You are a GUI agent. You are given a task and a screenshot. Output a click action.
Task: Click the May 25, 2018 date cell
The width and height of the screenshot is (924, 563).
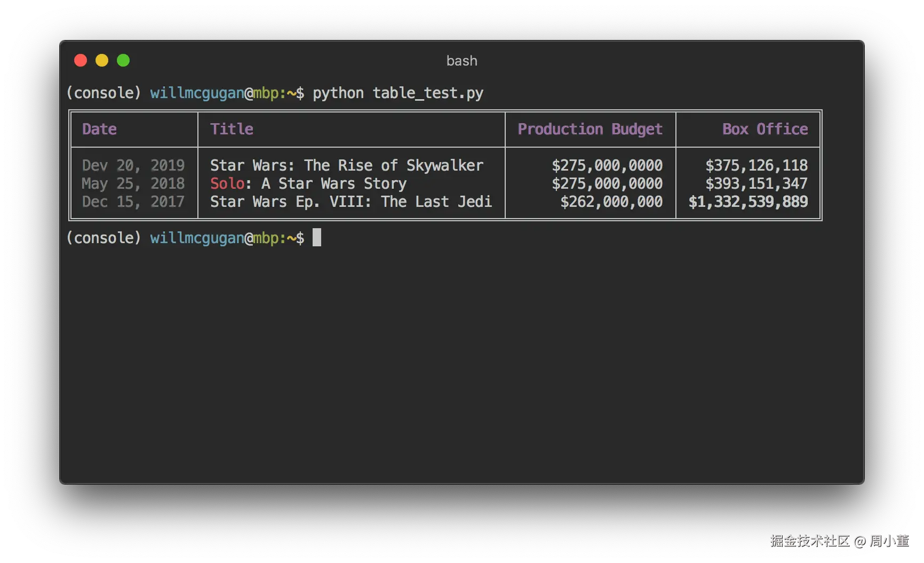point(133,183)
